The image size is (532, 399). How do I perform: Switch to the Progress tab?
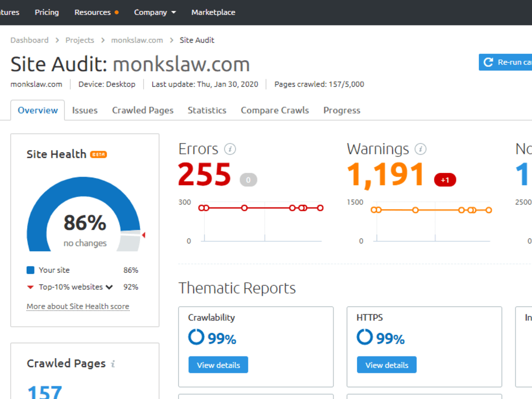coord(342,110)
